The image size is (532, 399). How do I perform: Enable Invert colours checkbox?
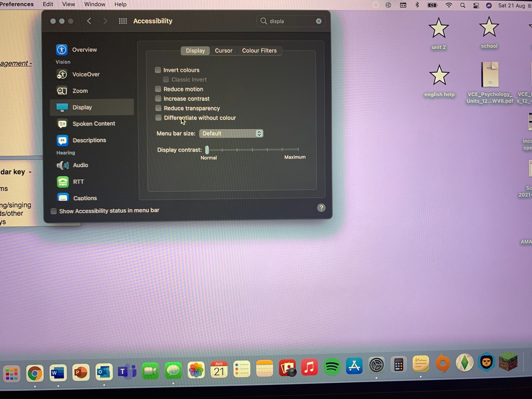[158, 70]
